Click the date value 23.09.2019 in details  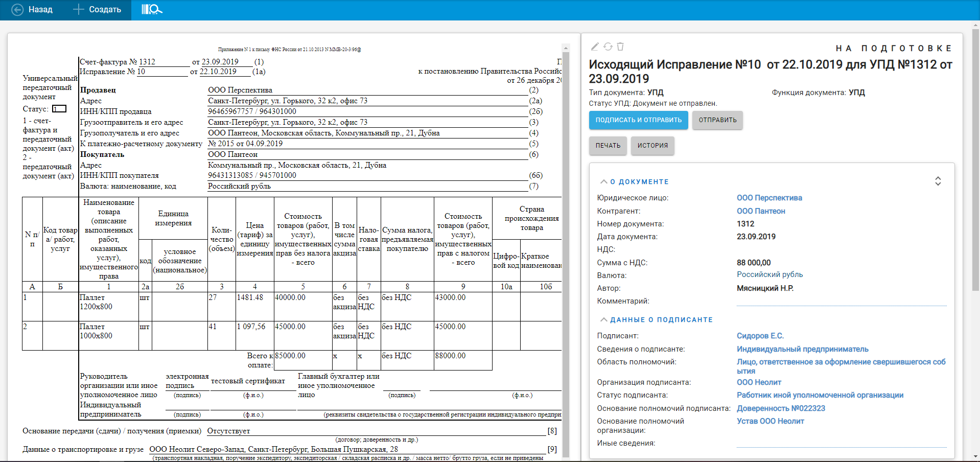(756, 237)
